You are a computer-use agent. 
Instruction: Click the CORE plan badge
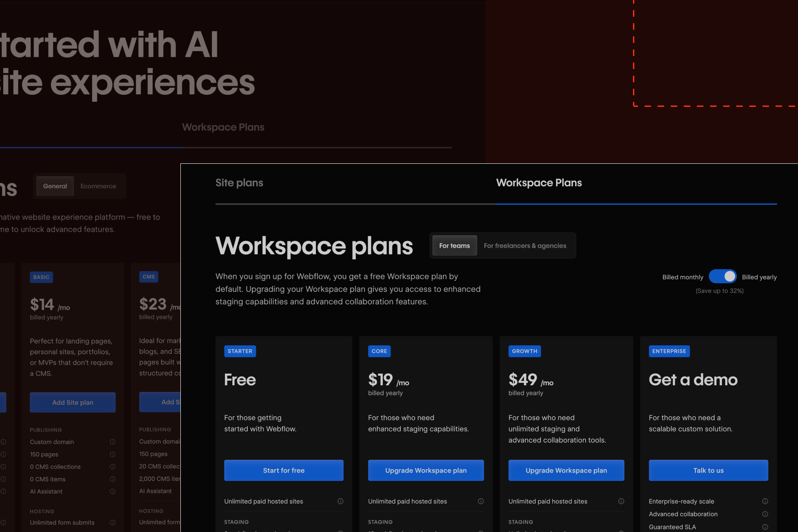tap(379, 351)
